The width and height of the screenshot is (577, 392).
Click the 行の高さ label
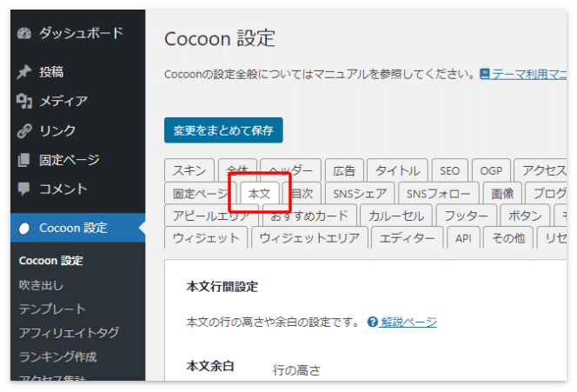(x=296, y=370)
